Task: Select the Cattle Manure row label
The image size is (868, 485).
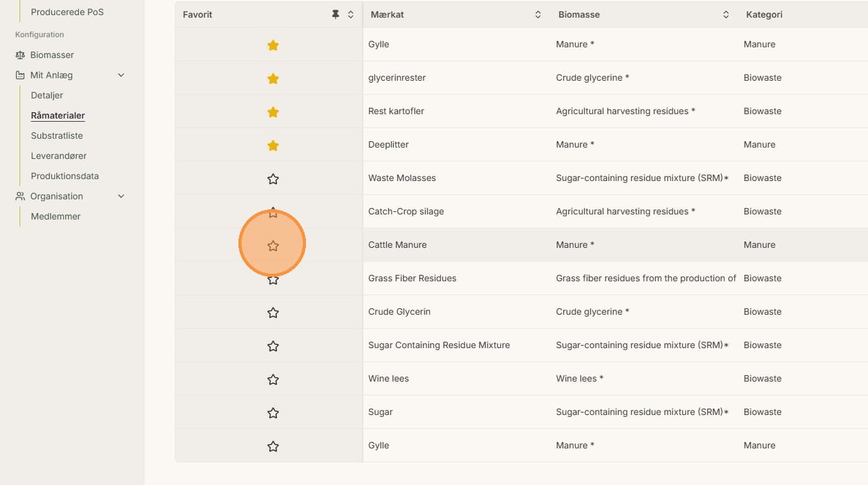Action: point(397,245)
